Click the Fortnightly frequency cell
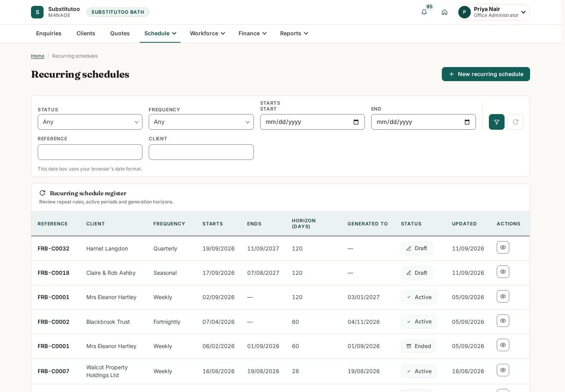The image size is (565, 392). tap(167, 322)
